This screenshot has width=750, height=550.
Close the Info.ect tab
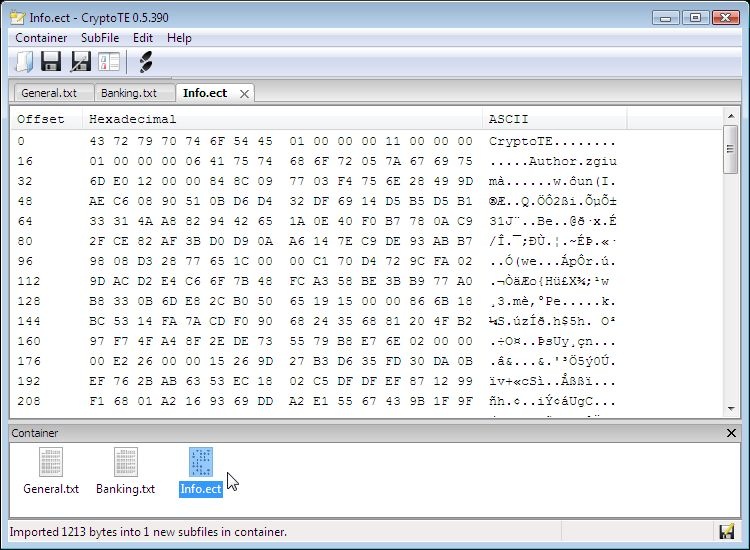[244, 94]
